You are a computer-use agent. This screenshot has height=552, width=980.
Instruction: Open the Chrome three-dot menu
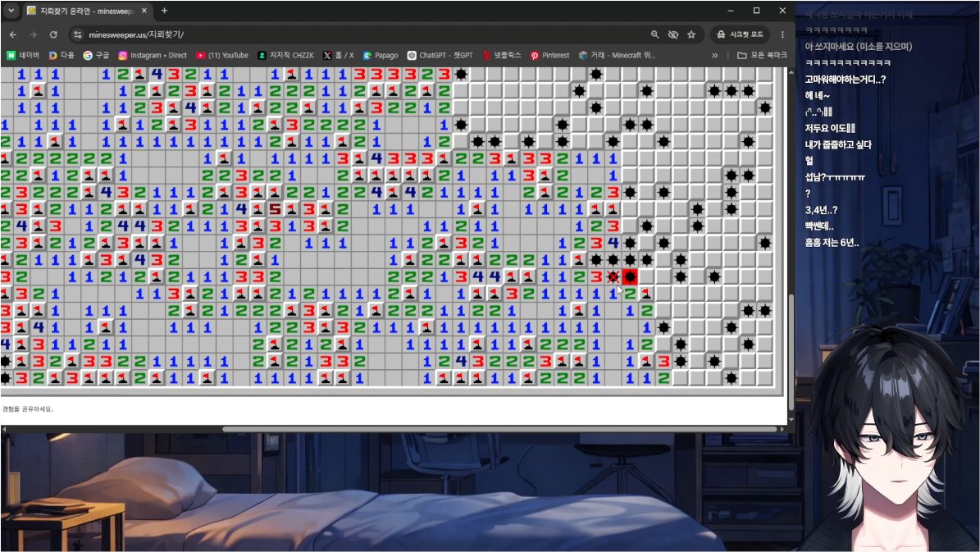point(782,34)
